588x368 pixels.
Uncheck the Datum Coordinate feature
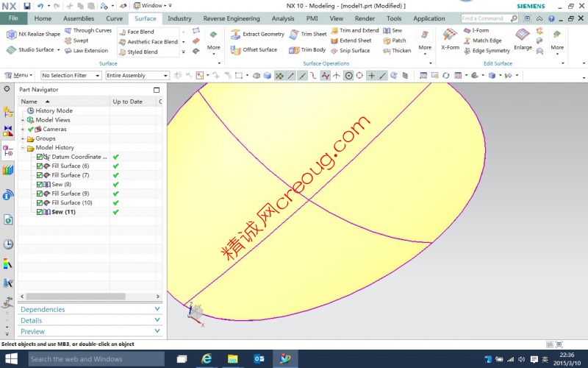pyautogui.click(x=40, y=157)
